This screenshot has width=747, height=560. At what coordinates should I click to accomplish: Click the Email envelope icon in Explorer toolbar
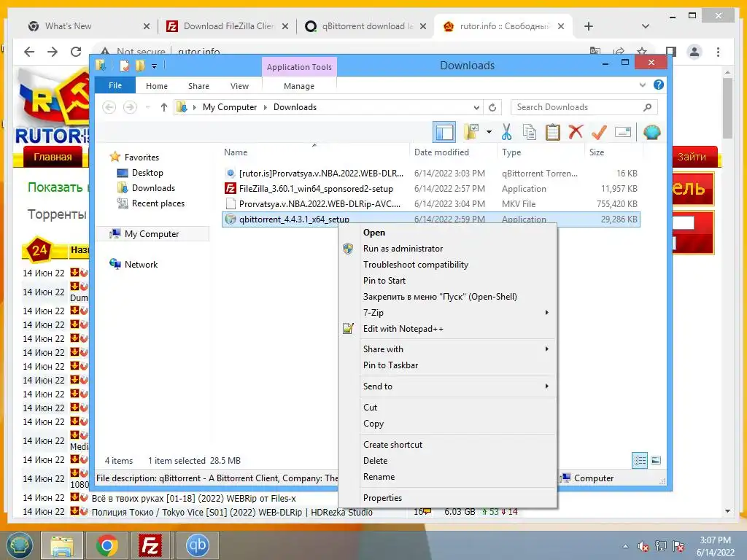point(623,132)
